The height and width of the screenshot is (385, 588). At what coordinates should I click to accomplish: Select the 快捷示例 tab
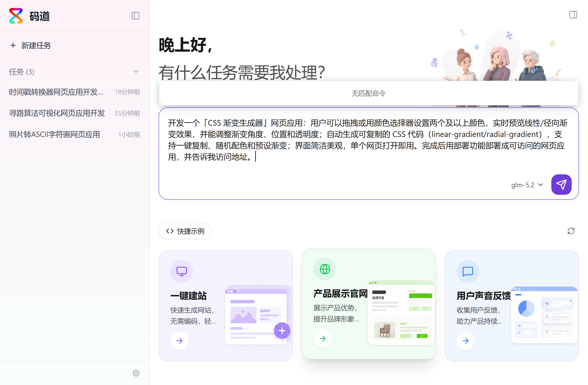(x=185, y=231)
